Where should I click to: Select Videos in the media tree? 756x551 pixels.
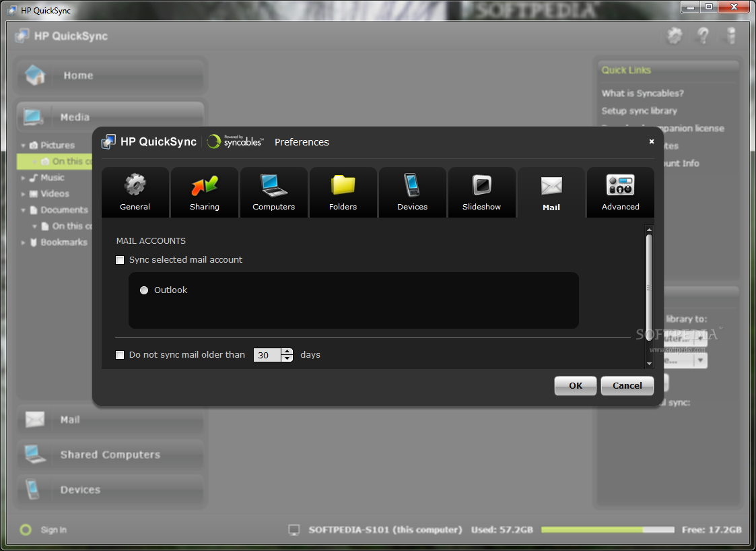(x=55, y=194)
